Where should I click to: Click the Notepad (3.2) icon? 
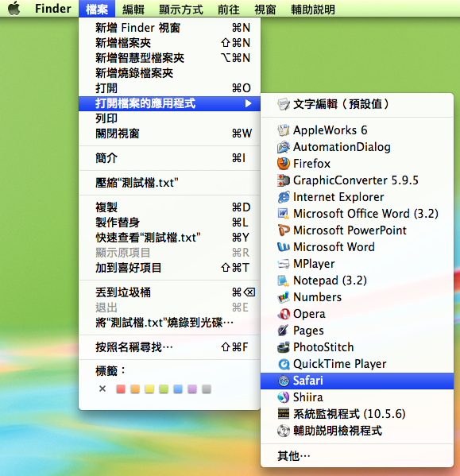coord(284,281)
